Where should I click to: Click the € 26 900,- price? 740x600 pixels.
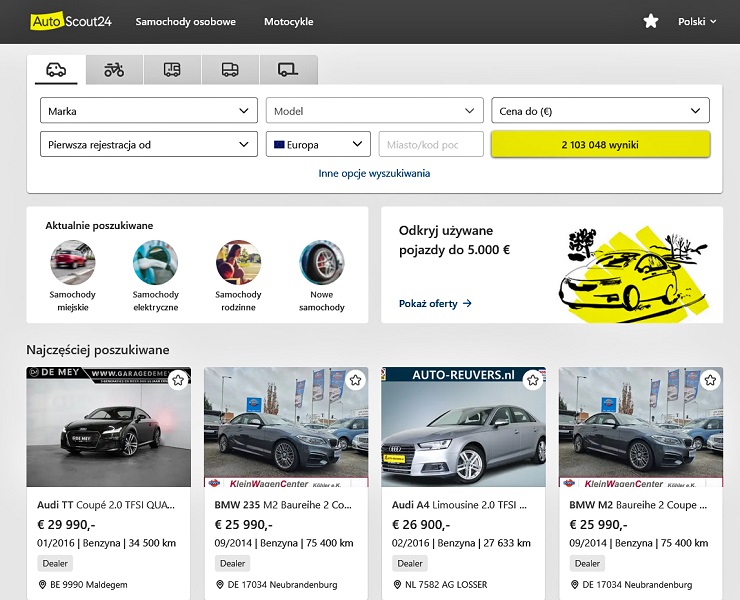click(421, 524)
